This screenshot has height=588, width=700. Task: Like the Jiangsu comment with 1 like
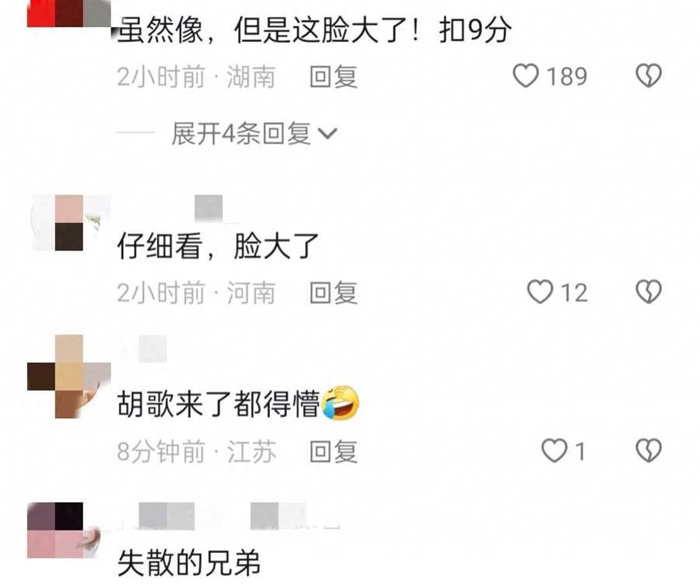(554, 450)
